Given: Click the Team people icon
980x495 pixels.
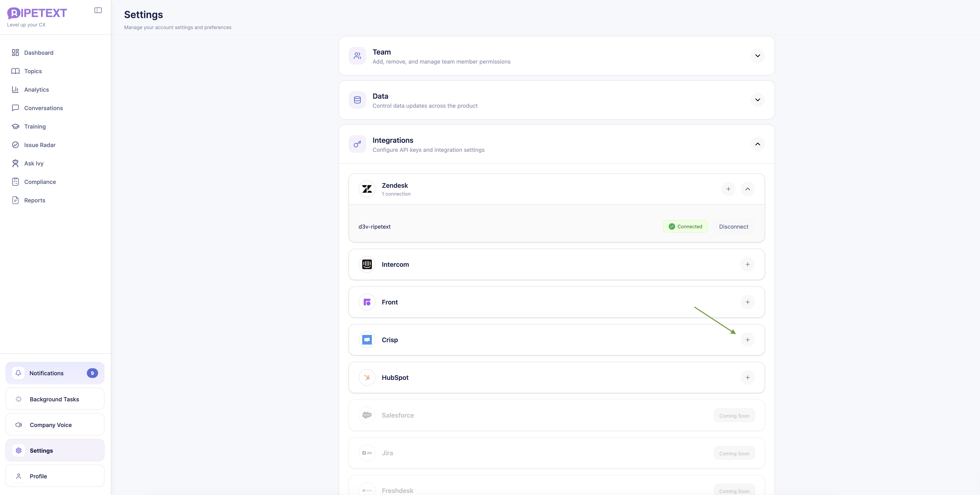Looking at the screenshot, I should point(357,56).
